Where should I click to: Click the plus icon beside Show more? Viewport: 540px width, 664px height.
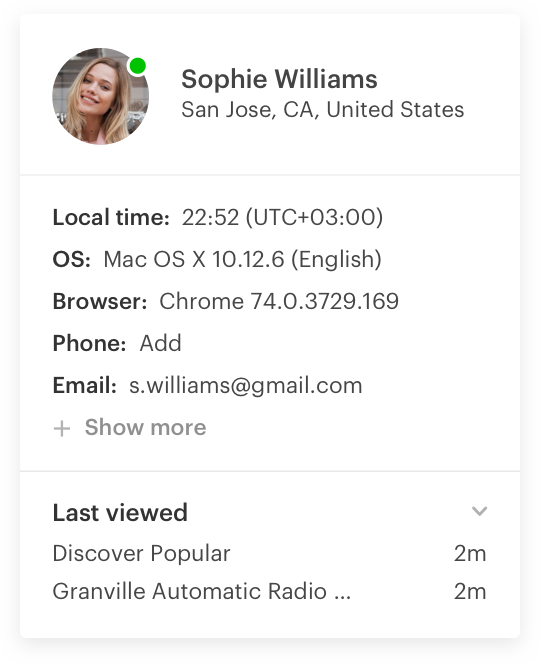[x=62, y=428]
